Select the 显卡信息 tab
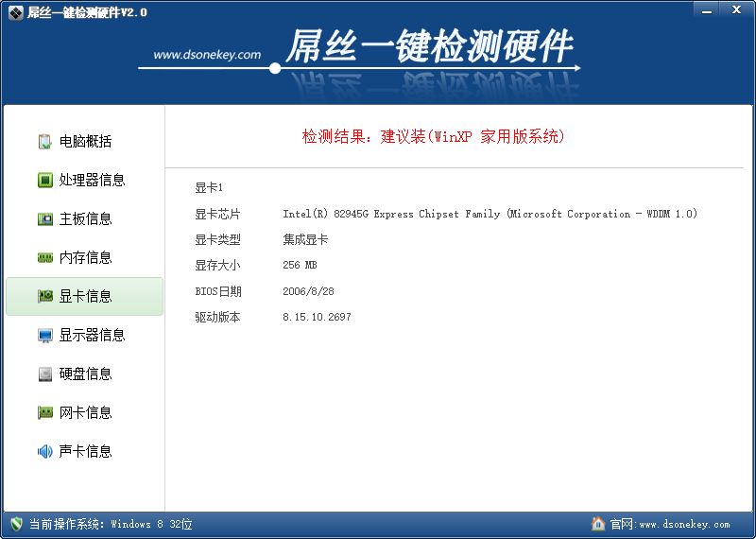Image resolution: width=756 pixels, height=539 pixels. [x=84, y=296]
